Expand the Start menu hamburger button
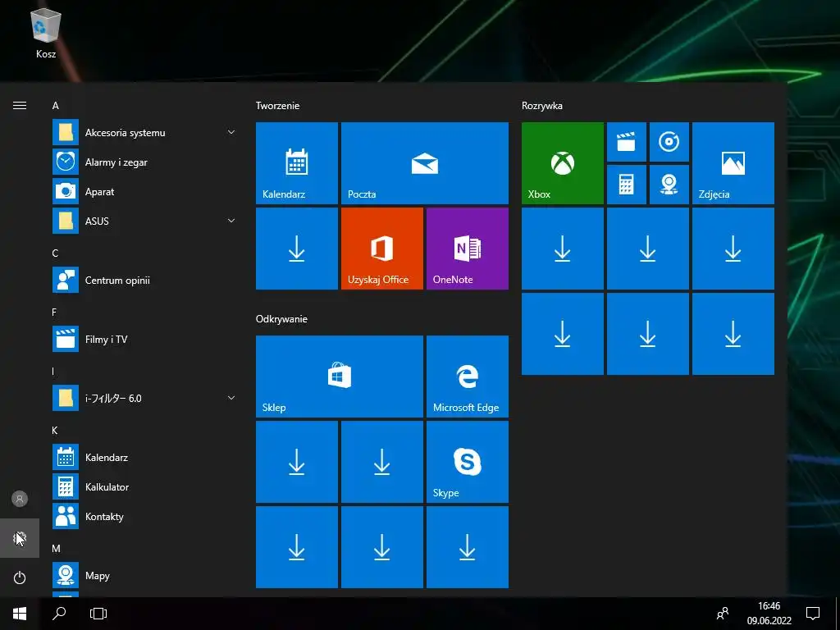The width and height of the screenshot is (840, 630). [x=20, y=106]
